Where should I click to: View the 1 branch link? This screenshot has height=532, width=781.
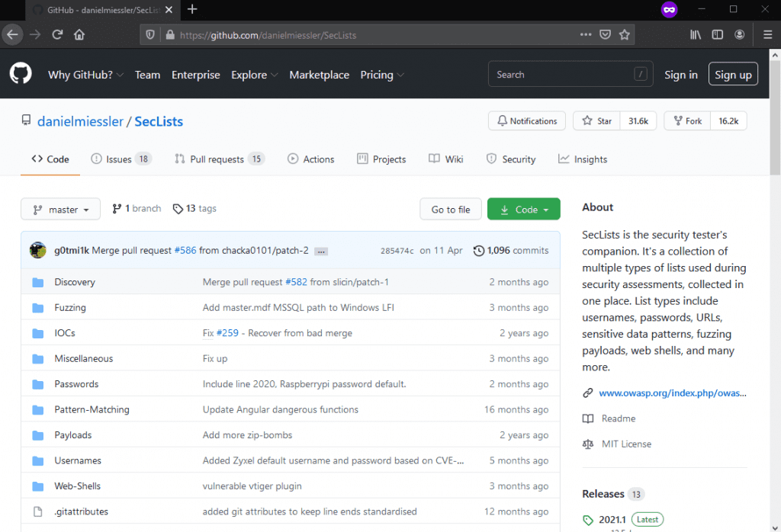point(137,209)
